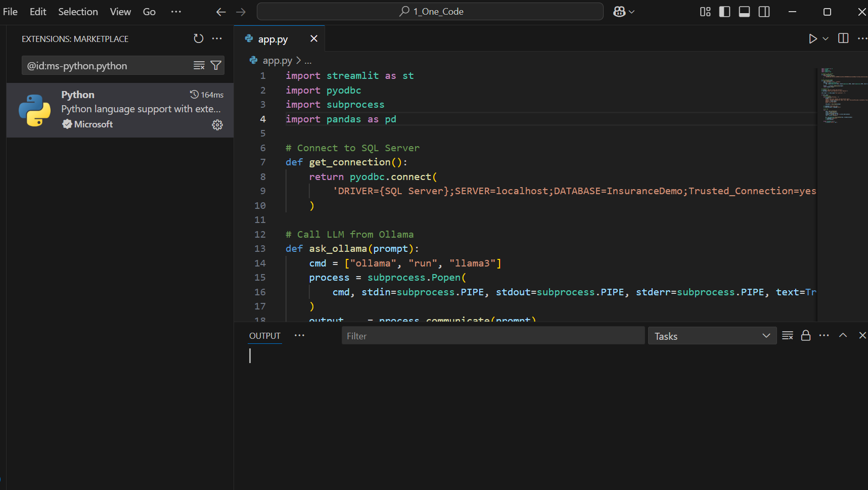The width and height of the screenshot is (868, 490).
Task: Refresh the Extensions Marketplace list
Action: coord(198,38)
